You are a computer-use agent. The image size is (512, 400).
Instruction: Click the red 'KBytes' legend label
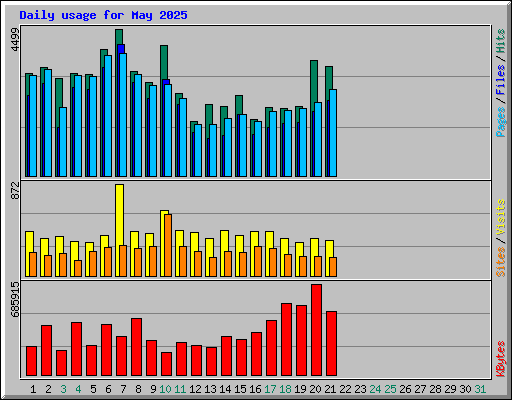pyautogui.click(x=501, y=359)
